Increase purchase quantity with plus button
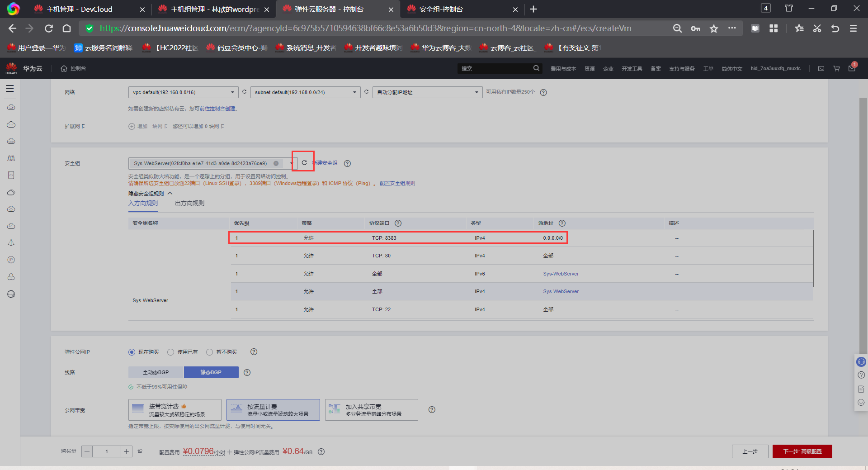This screenshot has height=470, width=868. [127, 451]
